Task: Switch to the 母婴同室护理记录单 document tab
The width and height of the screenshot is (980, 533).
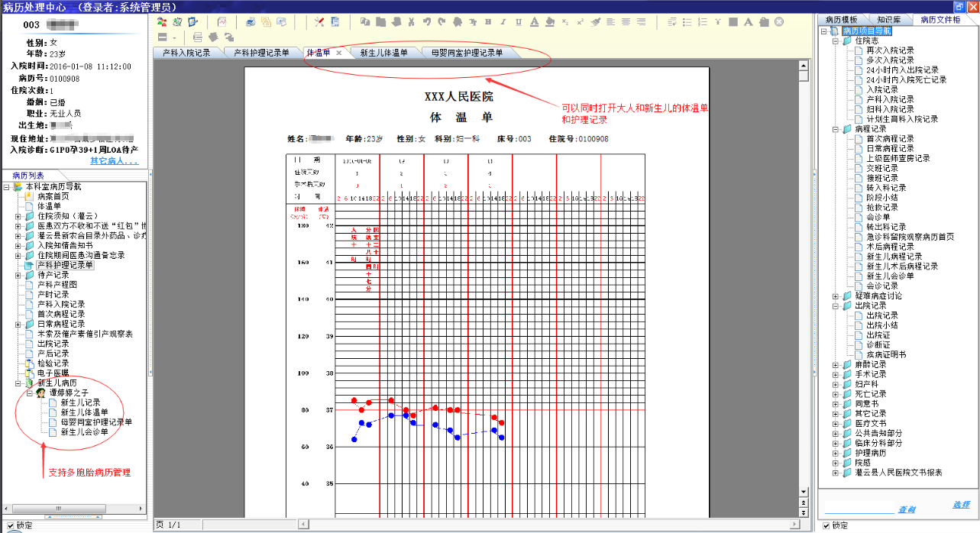Action: tap(467, 53)
